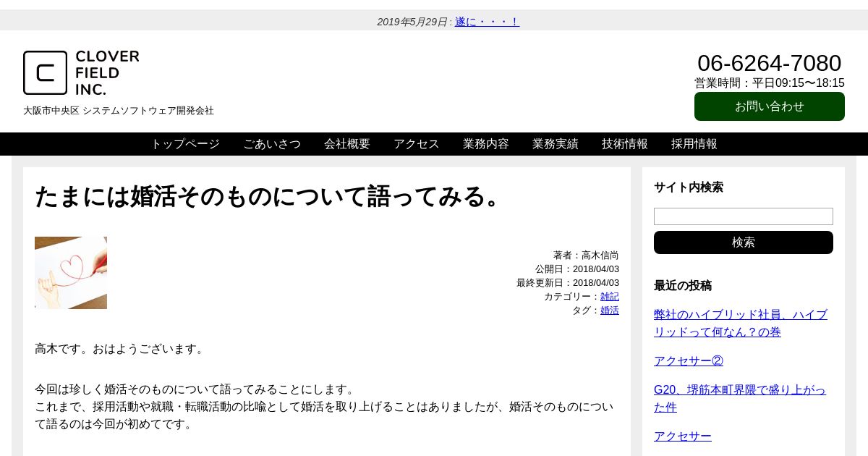
Task: Click the サイト内検索 heading
Action: pyautogui.click(x=689, y=187)
